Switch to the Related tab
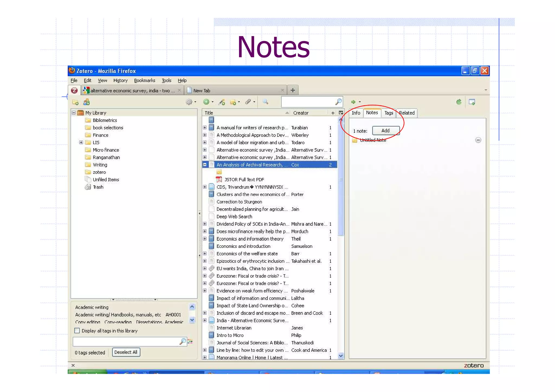This screenshot has width=555, height=392. point(407,113)
